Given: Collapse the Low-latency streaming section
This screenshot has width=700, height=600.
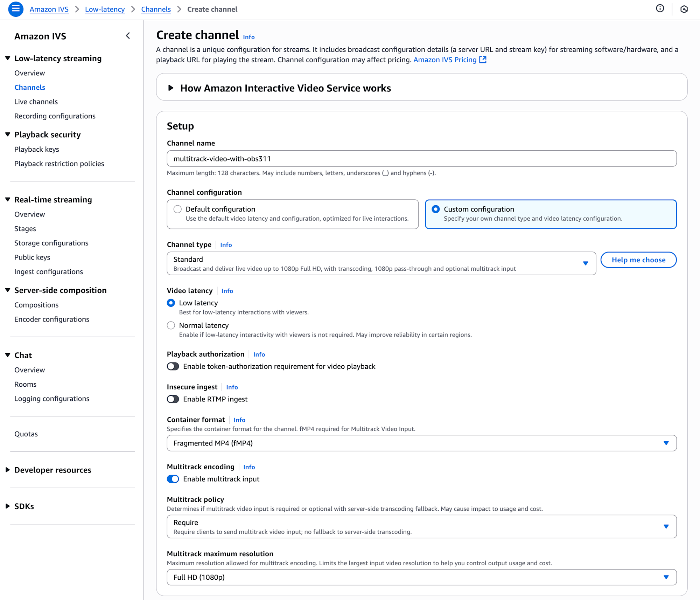Looking at the screenshot, I should (8, 58).
